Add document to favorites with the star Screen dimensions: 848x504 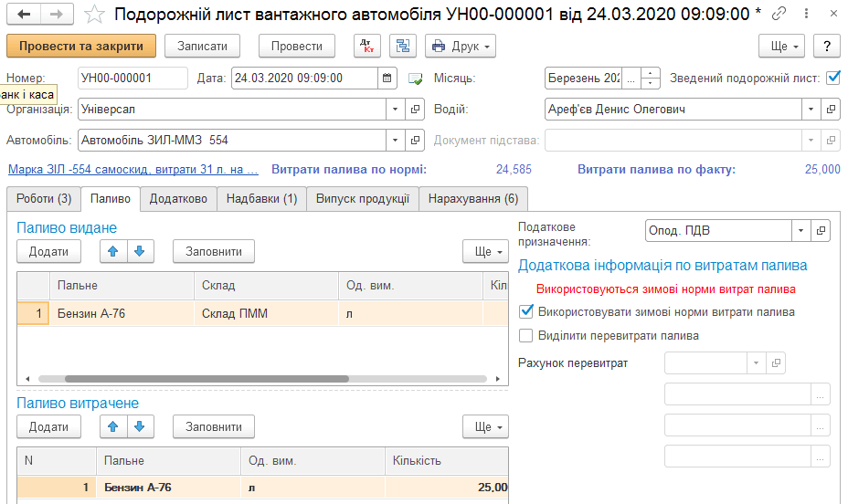(x=94, y=15)
